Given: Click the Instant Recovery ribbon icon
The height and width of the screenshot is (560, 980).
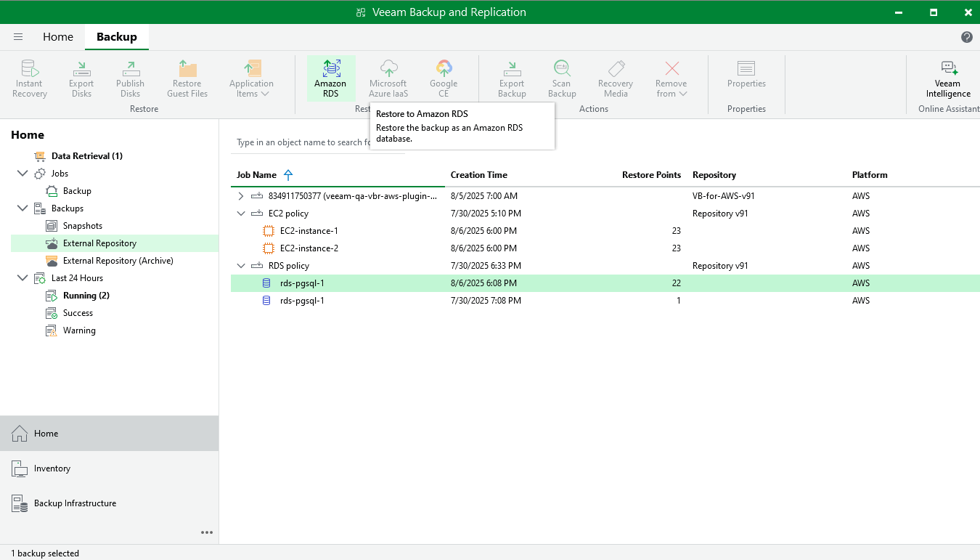Looking at the screenshot, I should (30, 78).
